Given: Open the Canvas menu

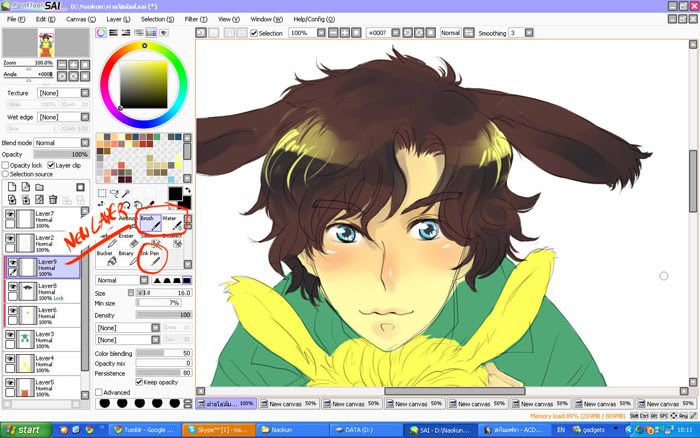Looking at the screenshot, I should click(78, 19).
